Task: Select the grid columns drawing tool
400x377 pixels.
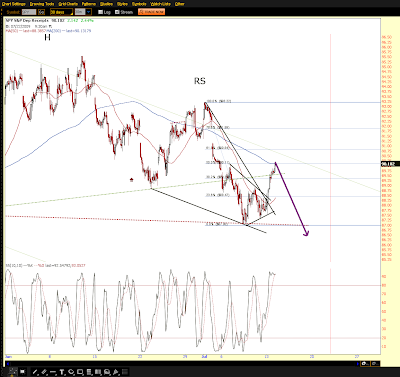Action: point(98,372)
